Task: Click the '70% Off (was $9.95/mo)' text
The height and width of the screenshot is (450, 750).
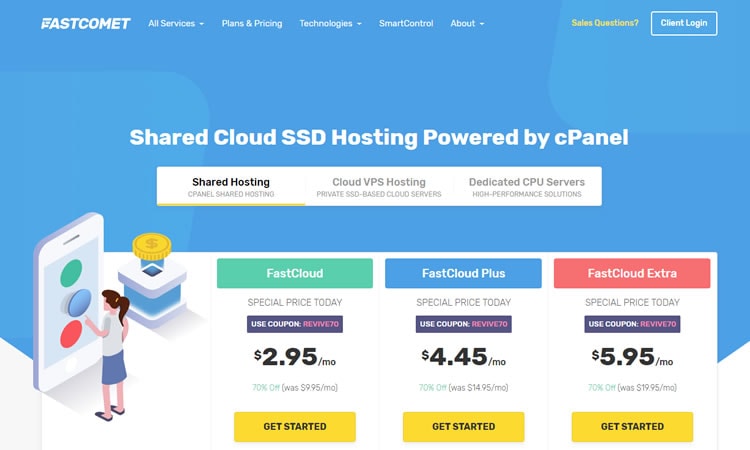Action: click(295, 388)
